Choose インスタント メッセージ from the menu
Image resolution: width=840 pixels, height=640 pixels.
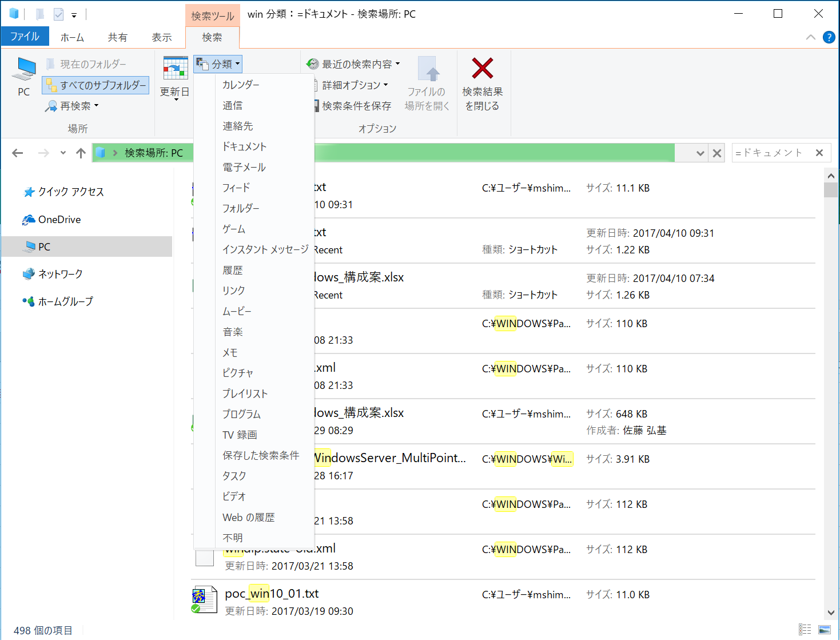tap(254, 249)
